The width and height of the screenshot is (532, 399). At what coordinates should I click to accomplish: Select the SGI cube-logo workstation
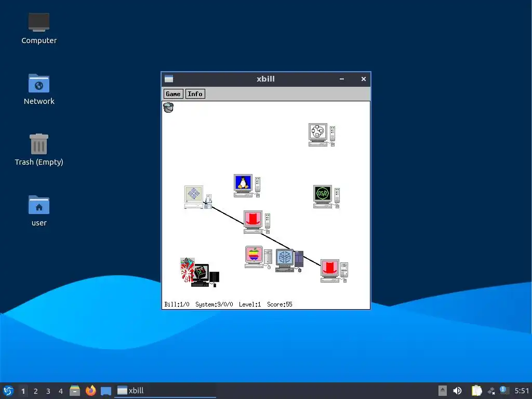[x=289, y=261]
